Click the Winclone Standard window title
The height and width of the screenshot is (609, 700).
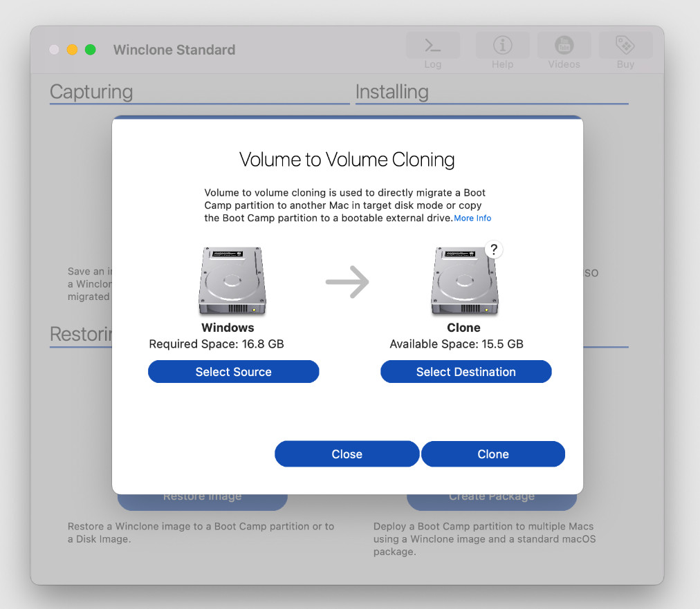tap(174, 50)
